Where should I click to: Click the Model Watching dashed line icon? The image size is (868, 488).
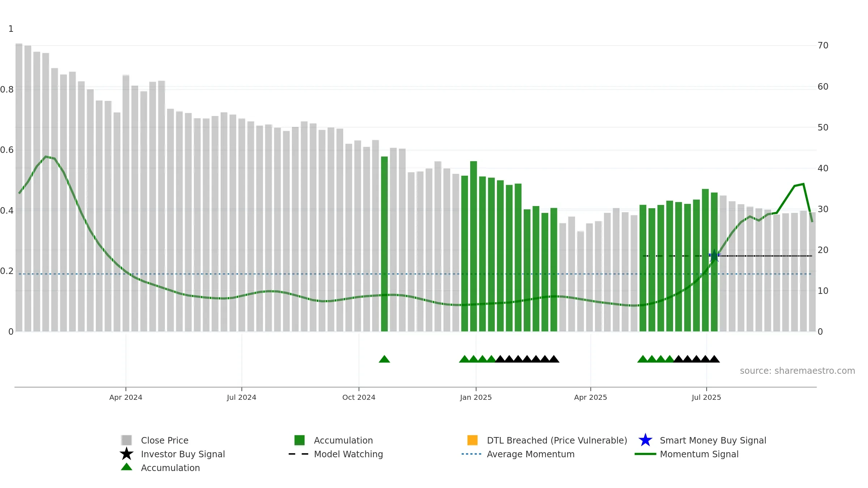pos(299,454)
